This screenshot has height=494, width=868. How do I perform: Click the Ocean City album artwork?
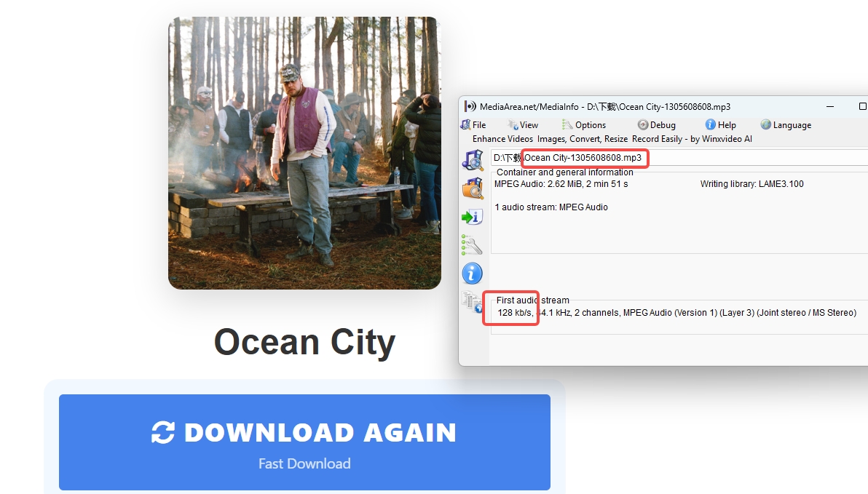304,152
